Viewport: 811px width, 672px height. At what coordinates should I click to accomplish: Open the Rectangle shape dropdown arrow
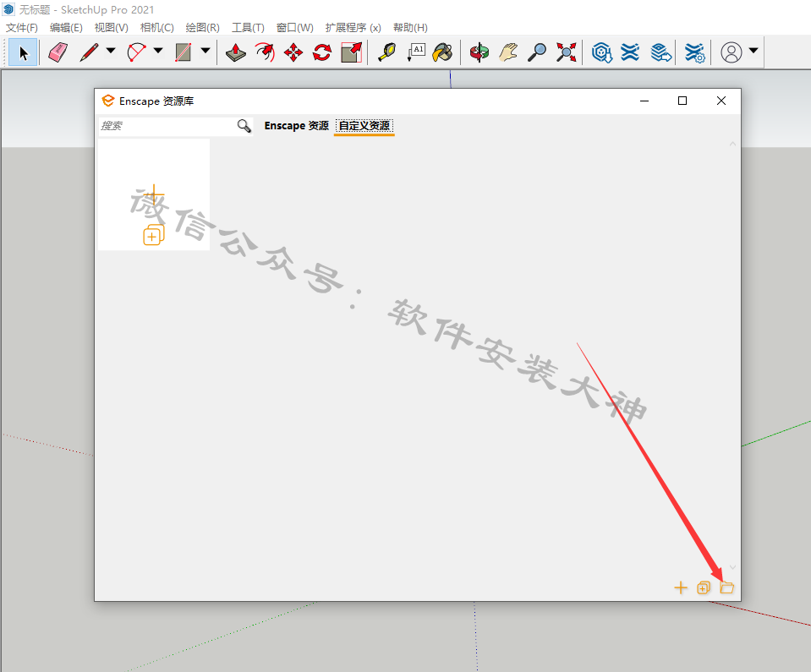205,51
